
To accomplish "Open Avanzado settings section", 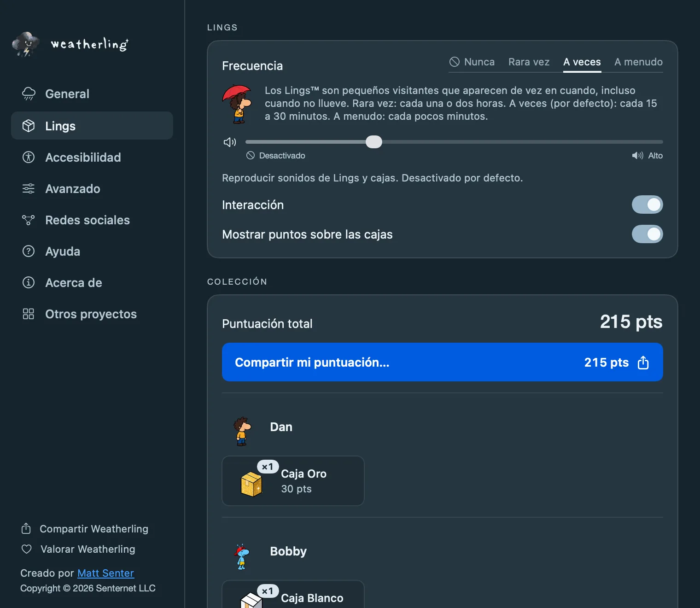I will [92, 188].
